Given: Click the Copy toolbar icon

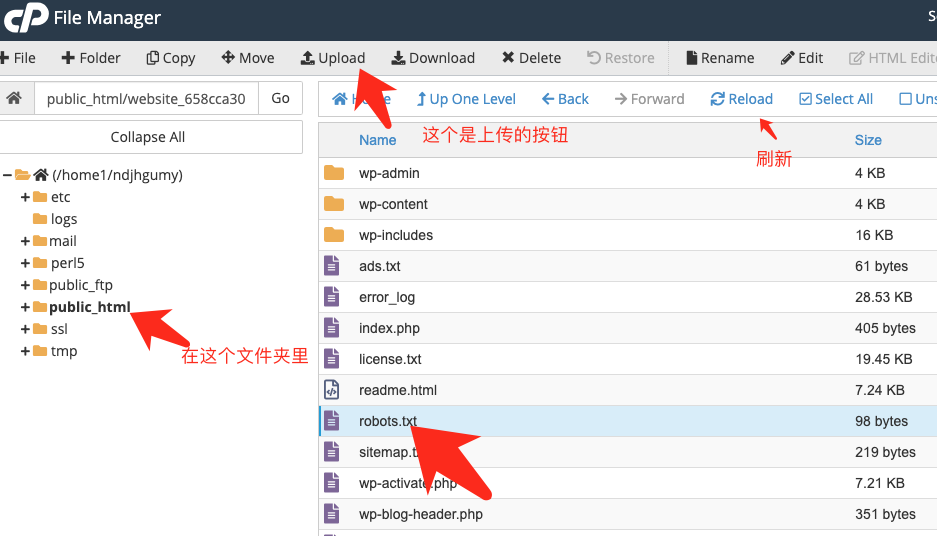Looking at the screenshot, I should pos(152,58).
